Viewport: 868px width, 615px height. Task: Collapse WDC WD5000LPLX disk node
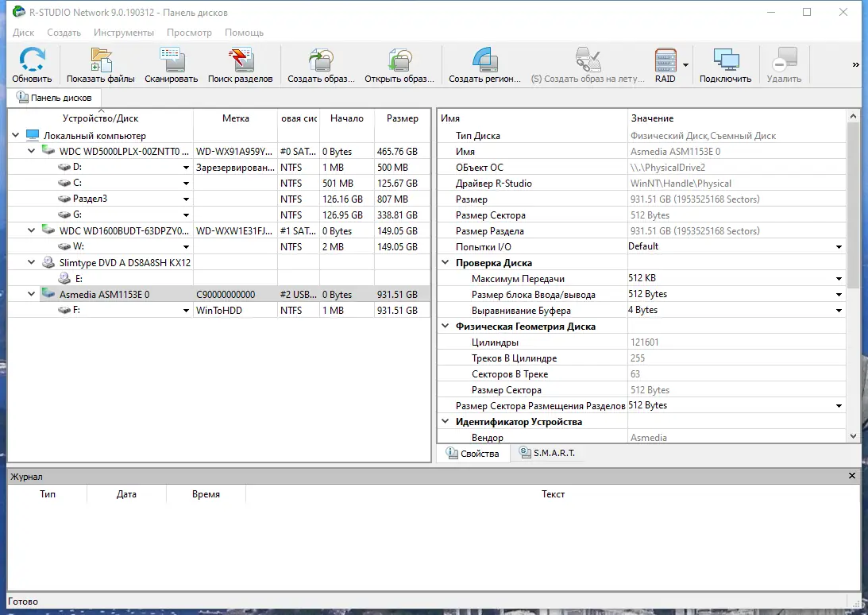pos(32,151)
